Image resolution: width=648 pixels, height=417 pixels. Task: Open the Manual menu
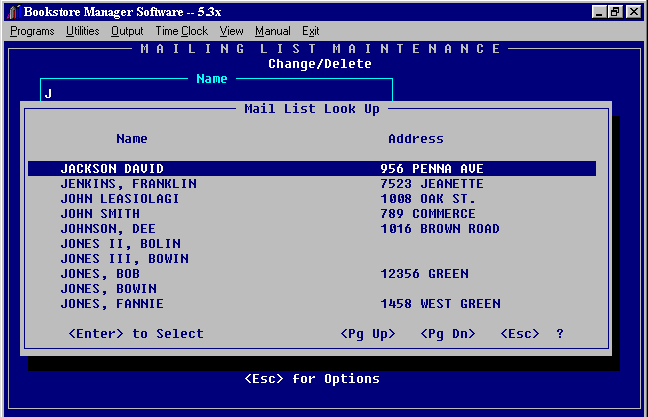coord(272,31)
